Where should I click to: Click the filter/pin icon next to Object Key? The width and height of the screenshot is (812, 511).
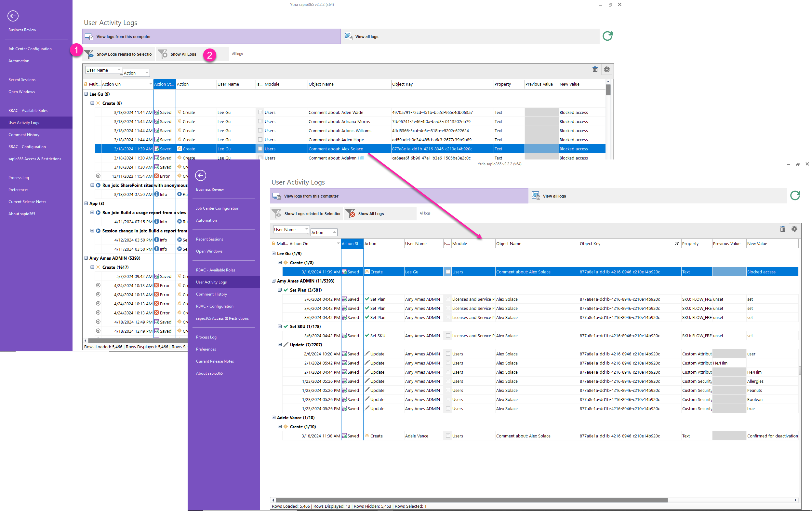(x=675, y=244)
